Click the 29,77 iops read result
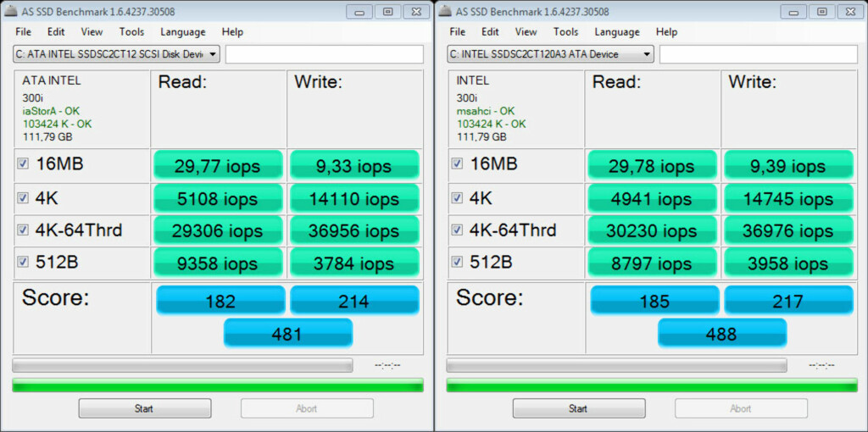This screenshot has width=868, height=432. [x=218, y=165]
